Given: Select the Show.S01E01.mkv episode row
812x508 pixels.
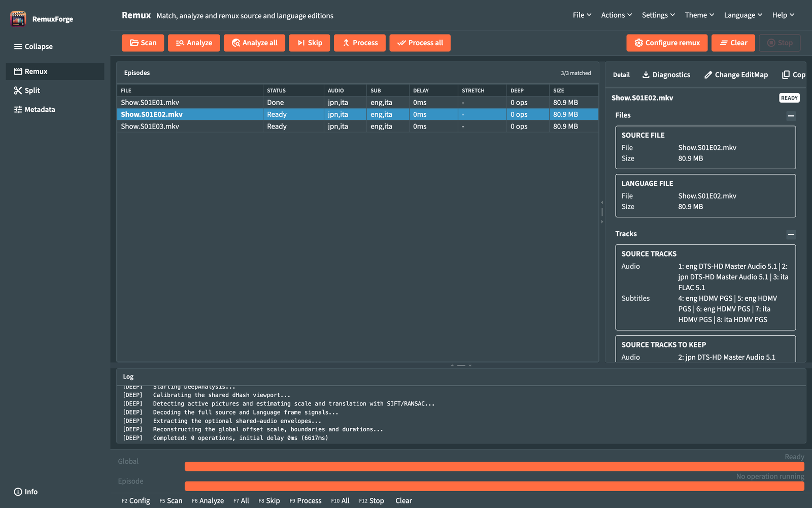Looking at the screenshot, I should (358, 102).
